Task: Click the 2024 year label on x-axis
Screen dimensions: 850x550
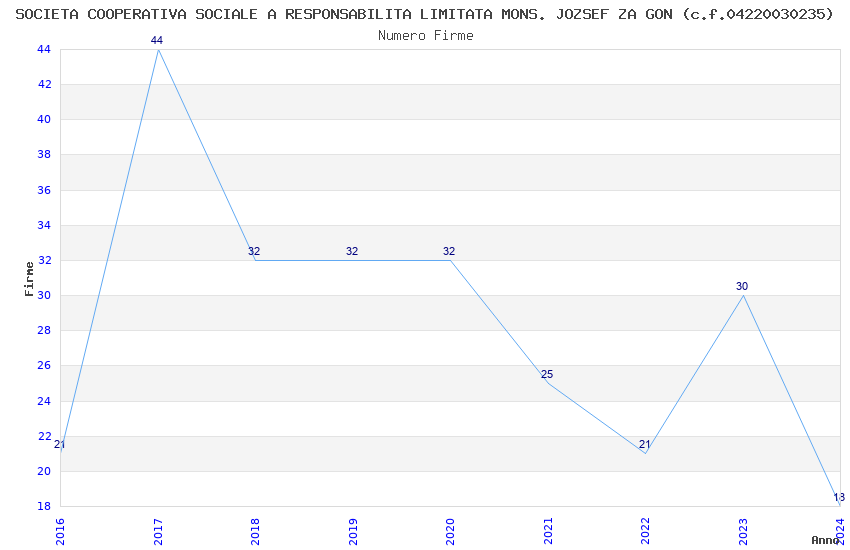Action: point(841,531)
